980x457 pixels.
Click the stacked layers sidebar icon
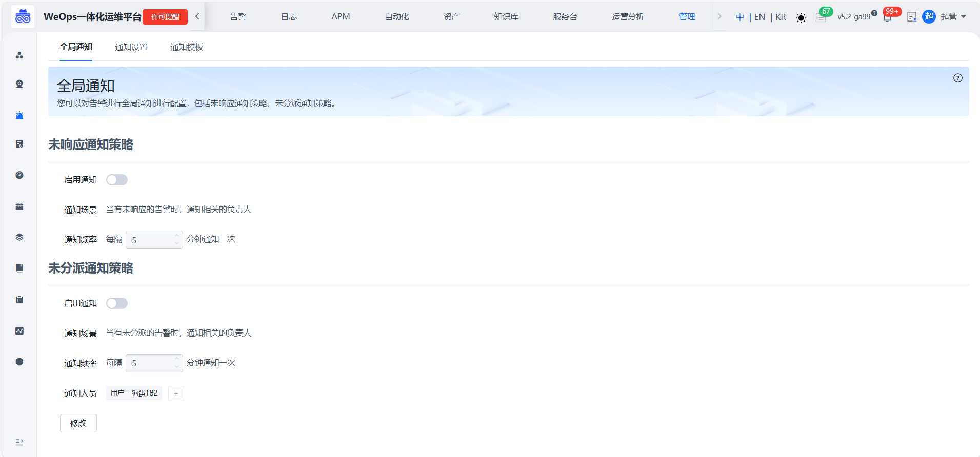click(19, 237)
